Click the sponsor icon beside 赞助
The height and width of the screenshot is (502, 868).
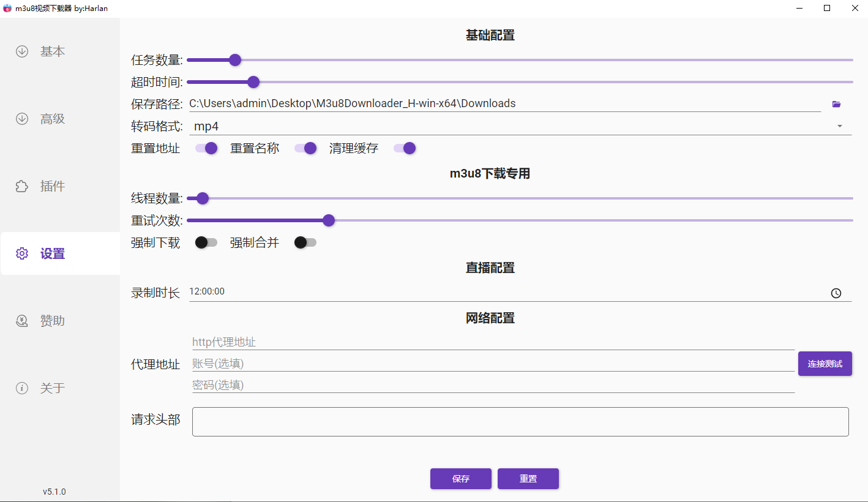pos(22,321)
